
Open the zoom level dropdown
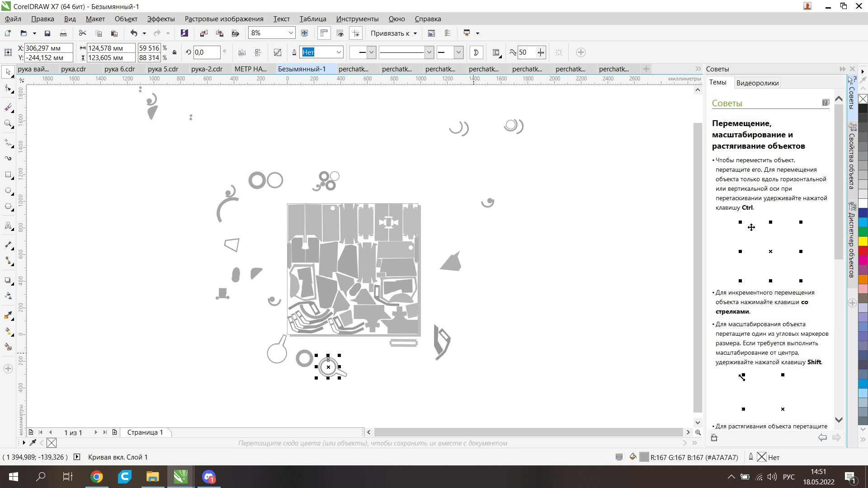[x=291, y=33]
